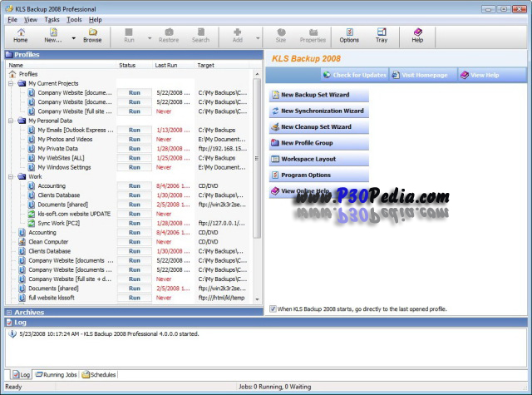Click the Tray toolbar icon

(382, 32)
